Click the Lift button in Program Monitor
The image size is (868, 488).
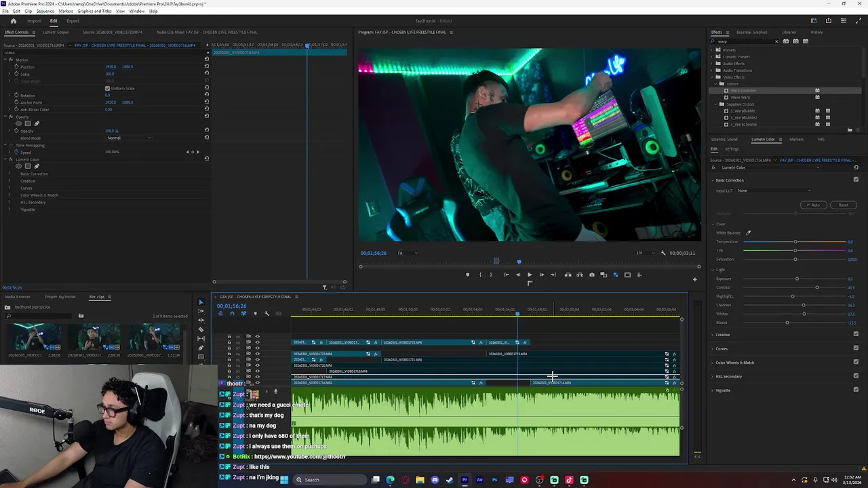(x=568, y=274)
